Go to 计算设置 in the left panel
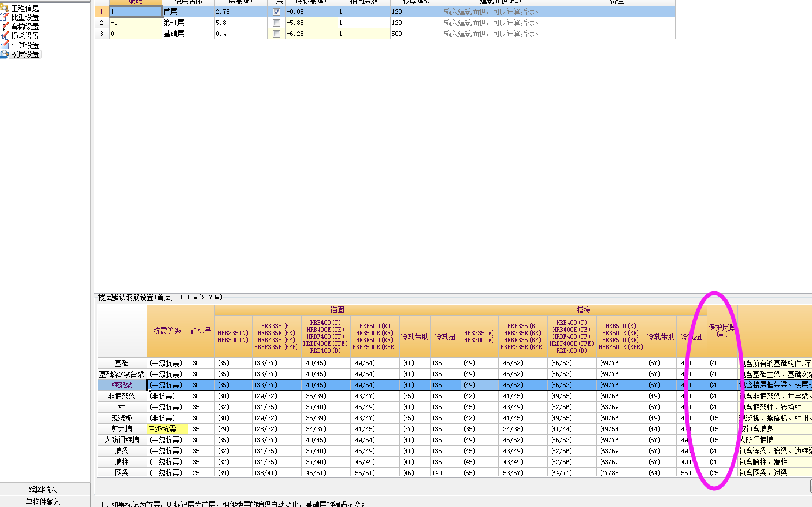Viewport: 812px width, 507px height. [25, 45]
